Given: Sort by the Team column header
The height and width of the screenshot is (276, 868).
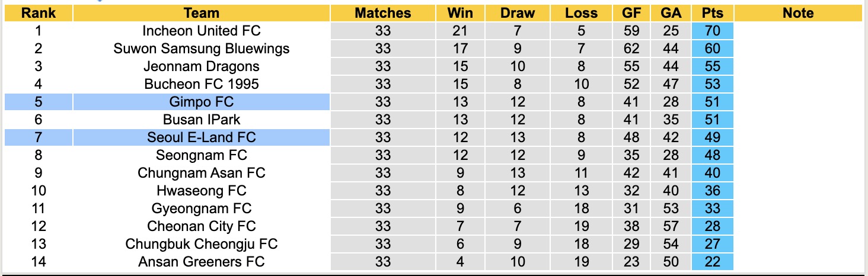Looking at the screenshot, I should coord(202,13).
